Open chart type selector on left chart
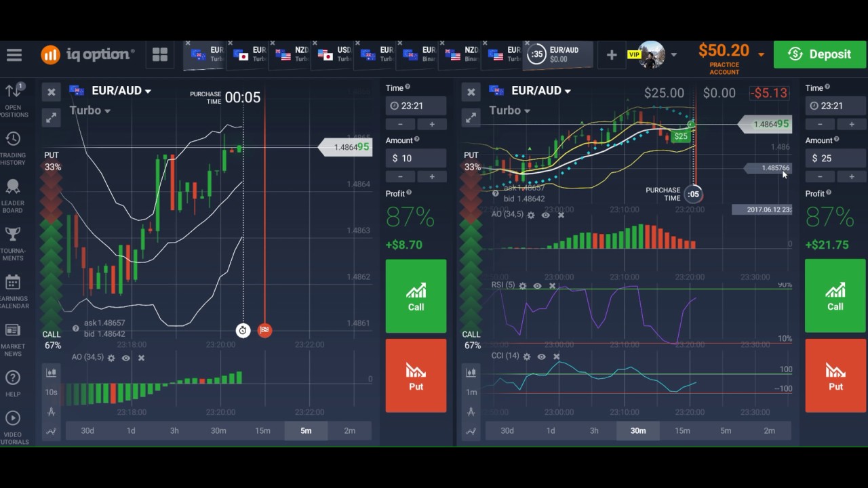 coord(52,372)
